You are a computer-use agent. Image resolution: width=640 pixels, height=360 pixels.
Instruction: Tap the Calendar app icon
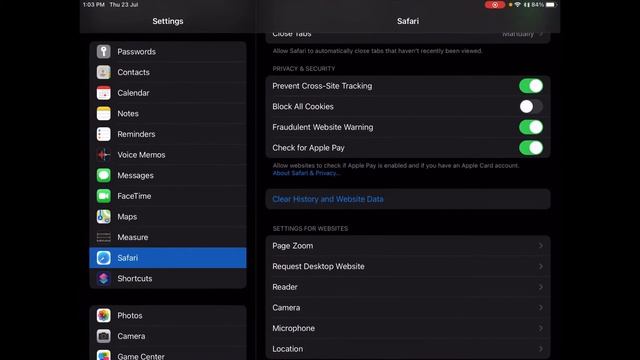click(x=104, y=93)
